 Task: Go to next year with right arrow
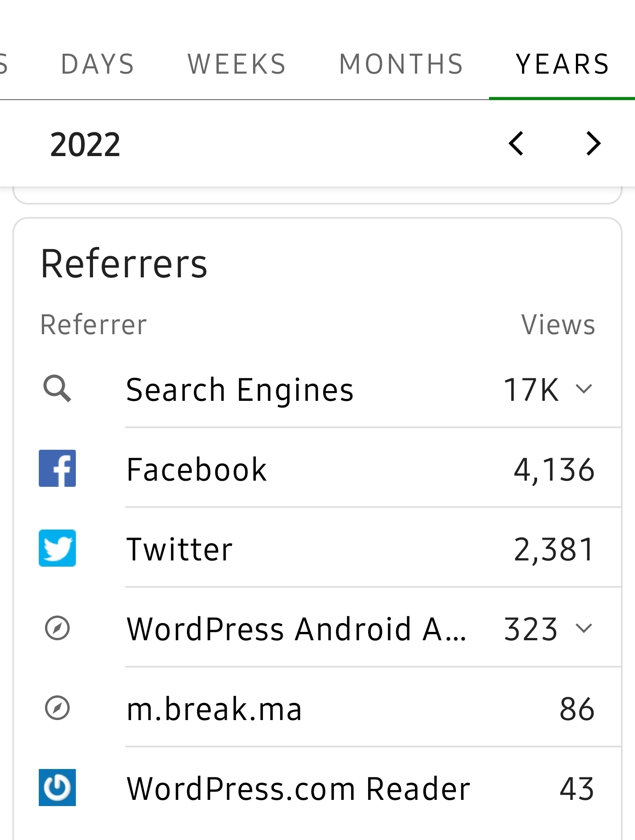pyautogui.click(x=594, y=144)
